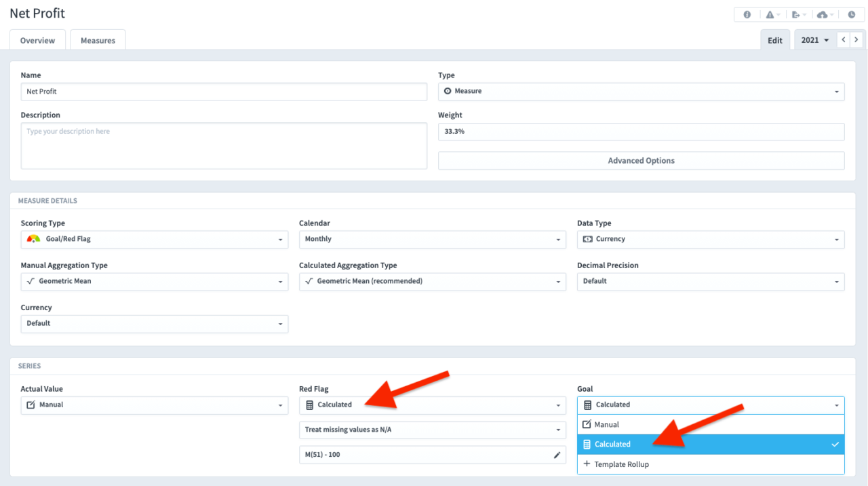Click the cloud import icon

(823, 14)
